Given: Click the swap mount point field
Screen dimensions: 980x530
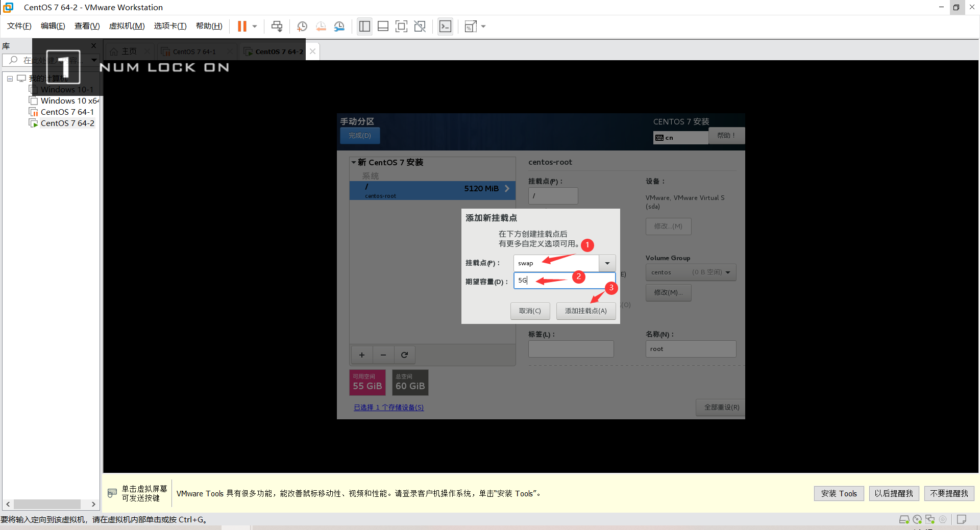Looking at the screenshot, I should tap(556, 263).
